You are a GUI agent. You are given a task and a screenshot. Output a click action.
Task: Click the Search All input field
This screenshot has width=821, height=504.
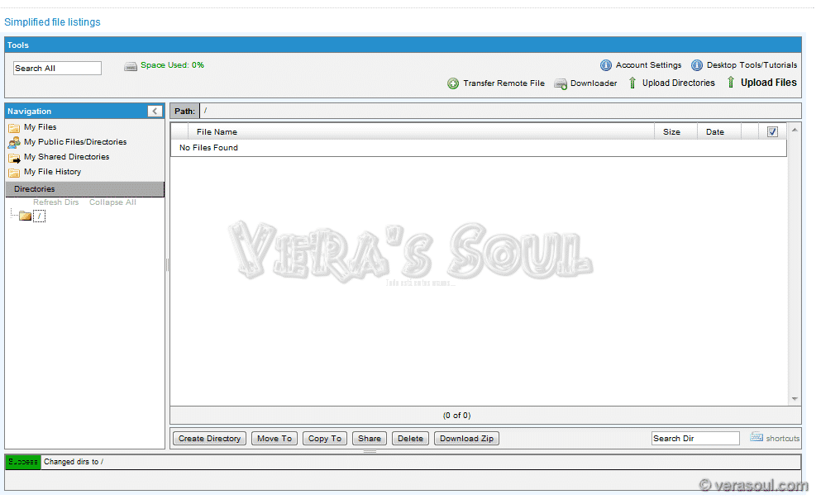click(57, 69)
